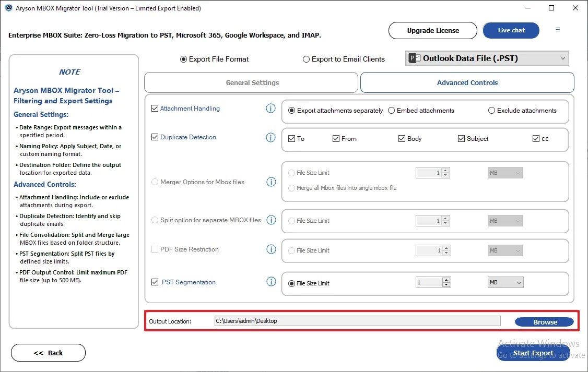The width and height of the screenshot is (588, 372).
Task: Open PST Segmentation MB unit dropdown
Action: [505, 282]
